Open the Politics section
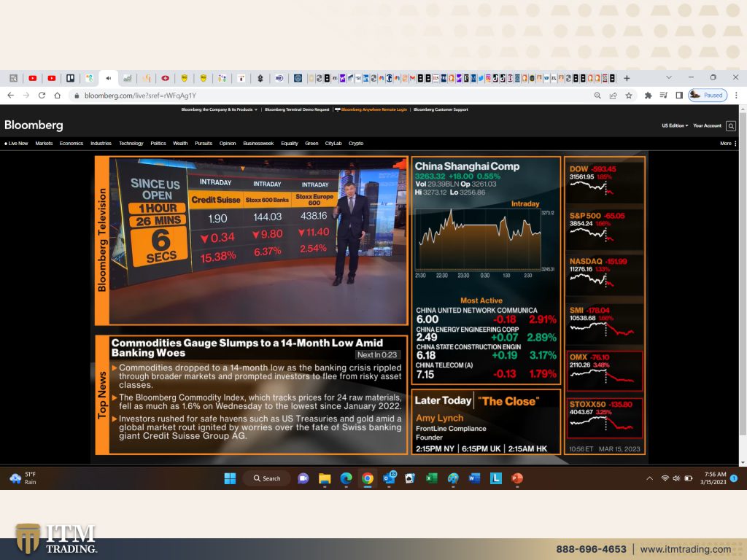This screenshot has height=560, width=747. pyautogui.click(x=158, y=144)
